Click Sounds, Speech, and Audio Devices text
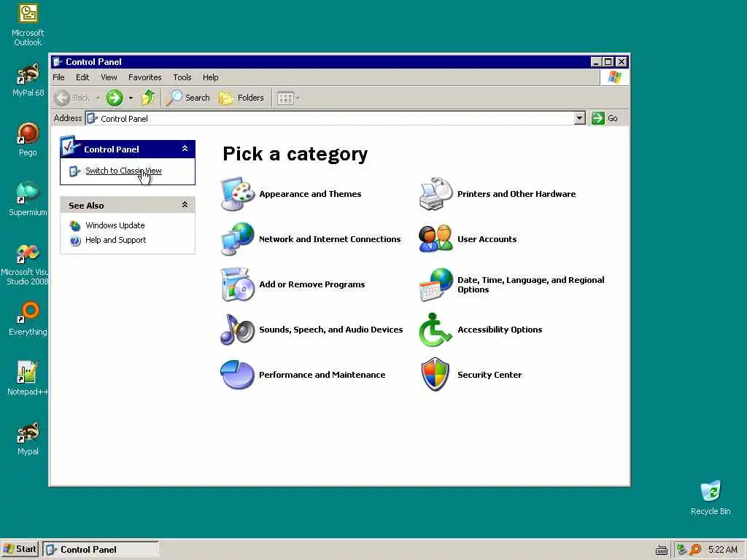The image size is (747, 560). [x=331, y=330]
